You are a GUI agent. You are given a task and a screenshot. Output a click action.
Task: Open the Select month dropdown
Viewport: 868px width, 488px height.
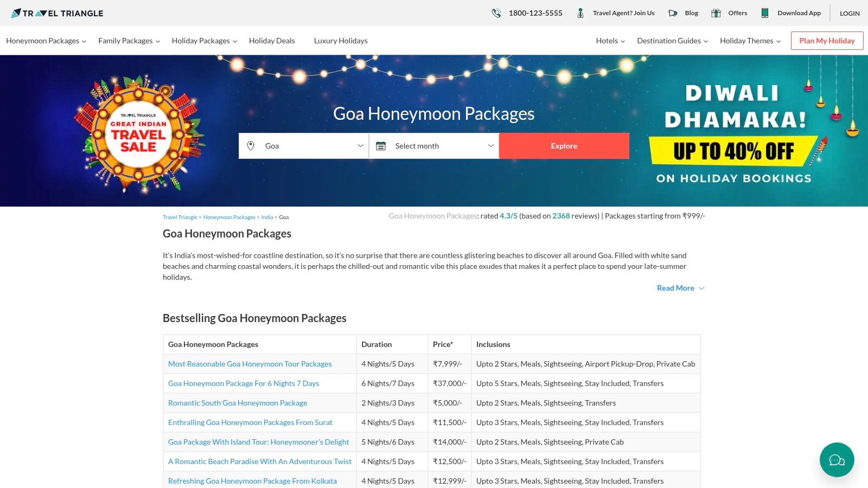434,146
